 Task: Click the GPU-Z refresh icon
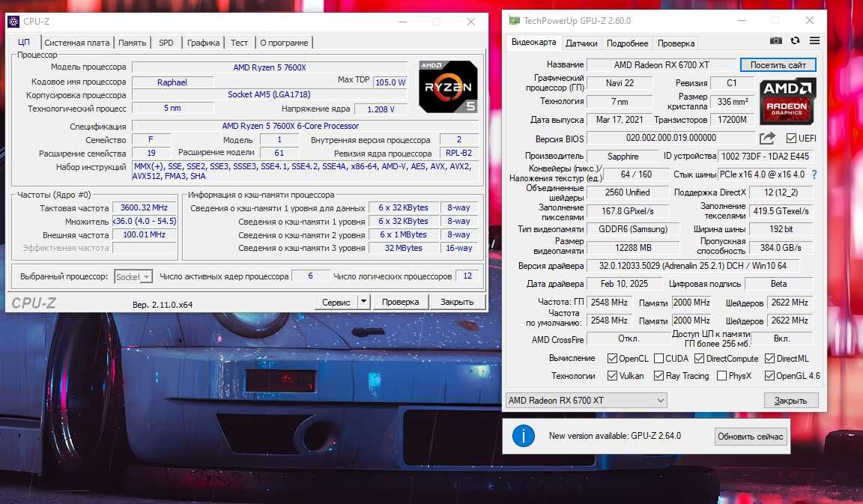[795, 40]
